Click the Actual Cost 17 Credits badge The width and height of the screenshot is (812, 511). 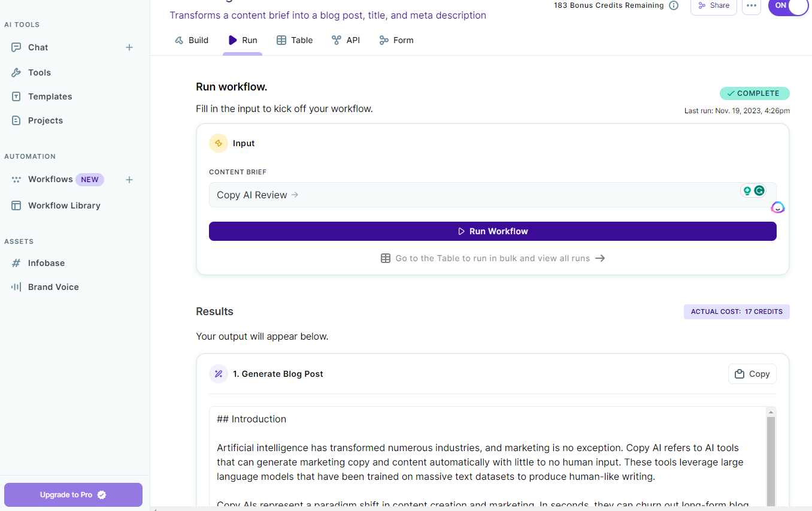point(737,312)
